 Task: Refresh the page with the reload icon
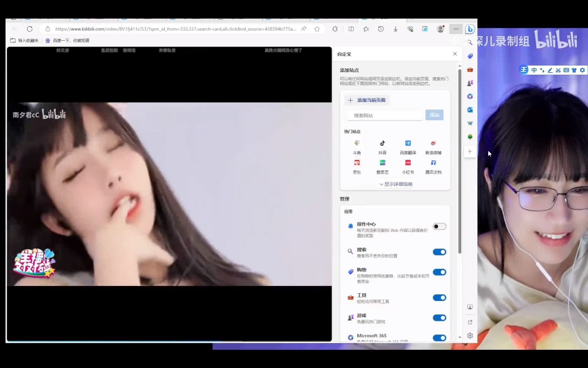(30, 29)
